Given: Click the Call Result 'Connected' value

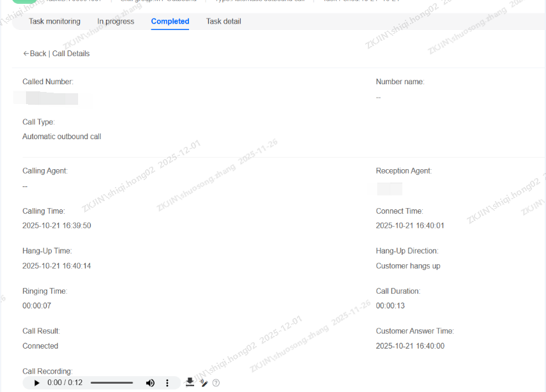Looking at the screenshot, I should [x=40, y=346].
